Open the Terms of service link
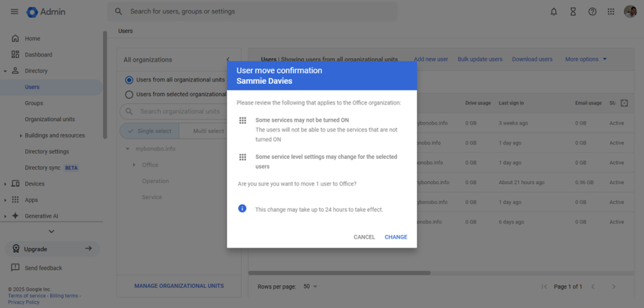This screenshot has width=644, height=308. click(26, 295)
